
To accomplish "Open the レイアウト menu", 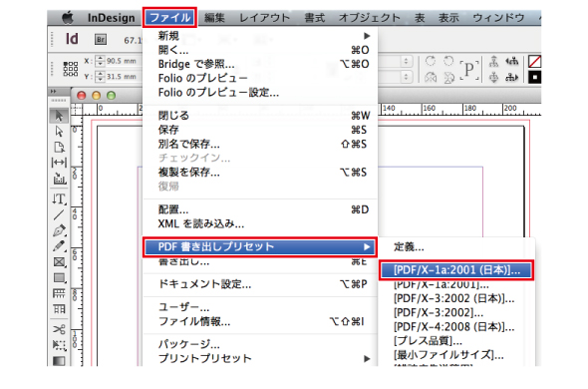I will [265, 18].
